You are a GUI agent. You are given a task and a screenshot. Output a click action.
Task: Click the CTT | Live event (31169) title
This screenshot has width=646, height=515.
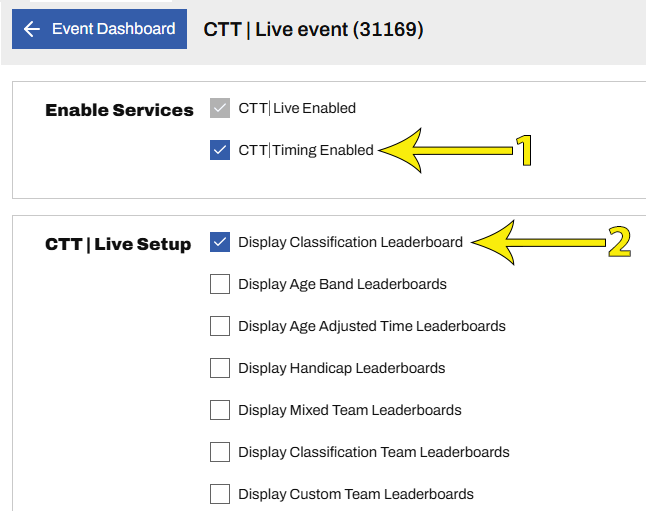[313, 30]
